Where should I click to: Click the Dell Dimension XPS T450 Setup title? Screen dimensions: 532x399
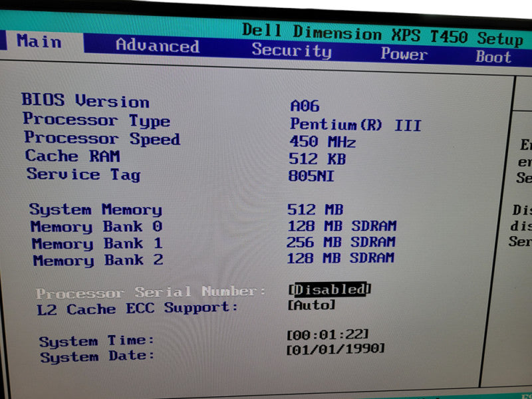tap(383, 35)
